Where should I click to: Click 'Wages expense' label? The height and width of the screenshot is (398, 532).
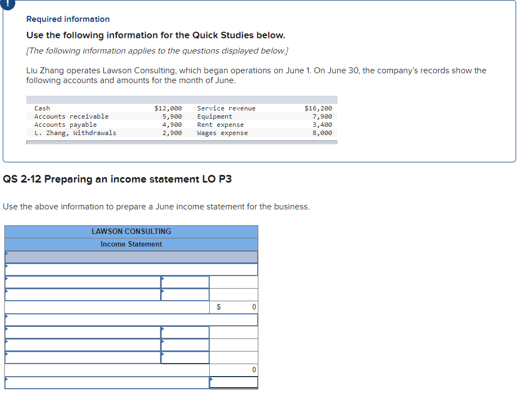click(222, 133)
